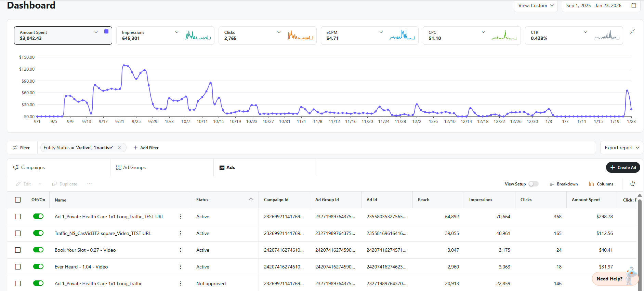Screen dimensions: 644x291
Task: Click the Status column sort arrow
Action: click(x=251, y=200)
